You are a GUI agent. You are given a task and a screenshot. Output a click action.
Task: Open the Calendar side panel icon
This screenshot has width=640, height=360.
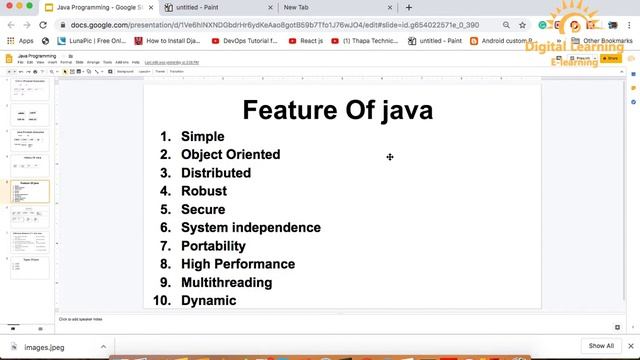pos(633,74)
